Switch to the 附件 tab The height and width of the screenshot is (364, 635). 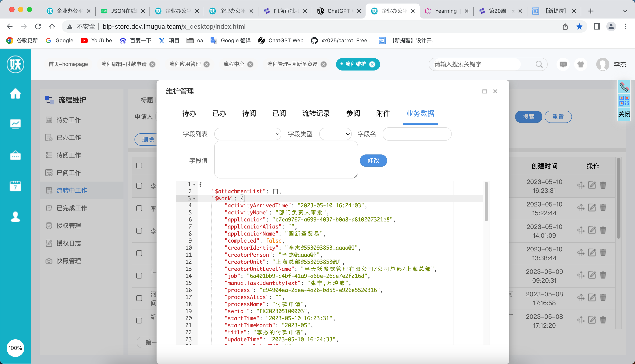[x=383, y=113]
